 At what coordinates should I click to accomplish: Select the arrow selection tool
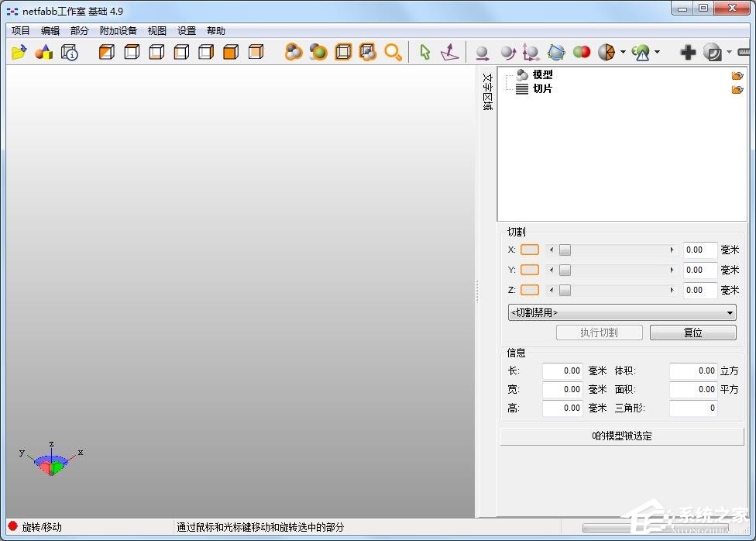(424, 52)
